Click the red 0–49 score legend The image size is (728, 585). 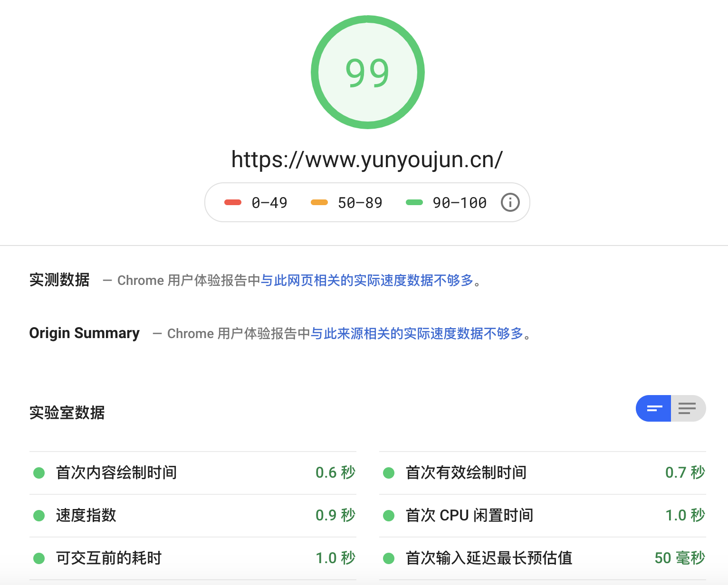point(256,203)
